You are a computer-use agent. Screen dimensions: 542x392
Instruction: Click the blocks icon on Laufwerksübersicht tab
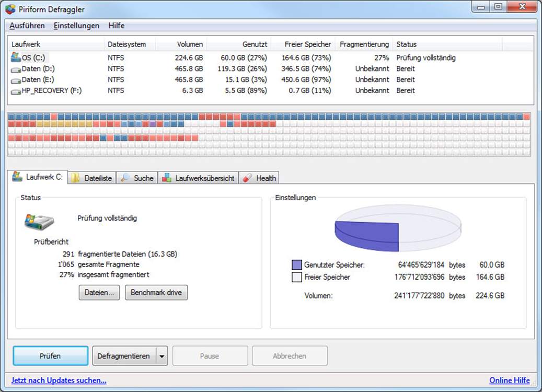(x=167, y=178)
